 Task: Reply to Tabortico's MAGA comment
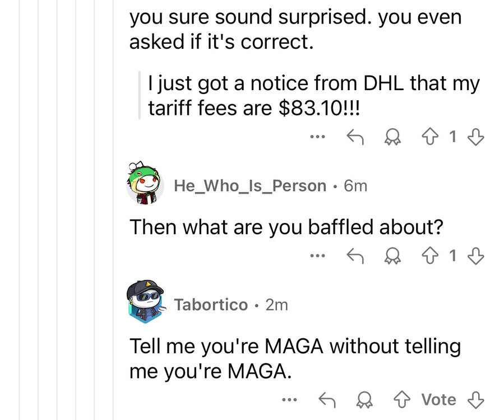(x=327, y=400)
